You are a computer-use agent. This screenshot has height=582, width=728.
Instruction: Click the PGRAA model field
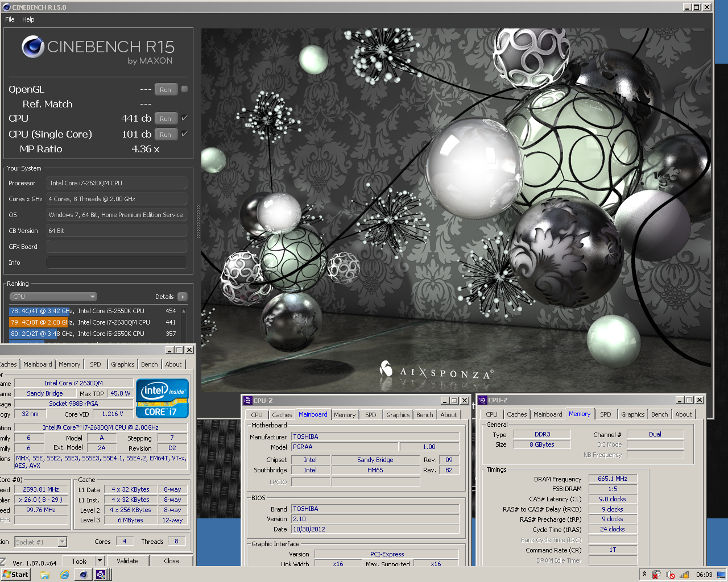click(x=345, y=447)
